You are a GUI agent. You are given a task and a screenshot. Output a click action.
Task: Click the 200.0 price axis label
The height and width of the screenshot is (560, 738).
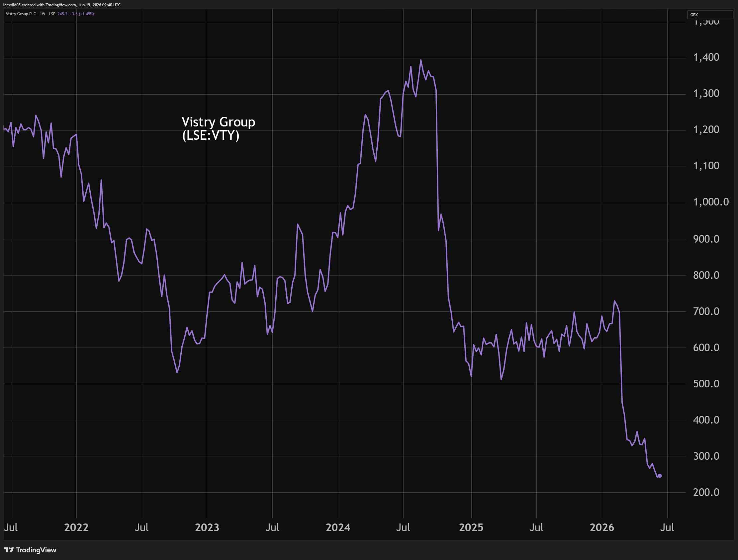[x=706, y=492]
